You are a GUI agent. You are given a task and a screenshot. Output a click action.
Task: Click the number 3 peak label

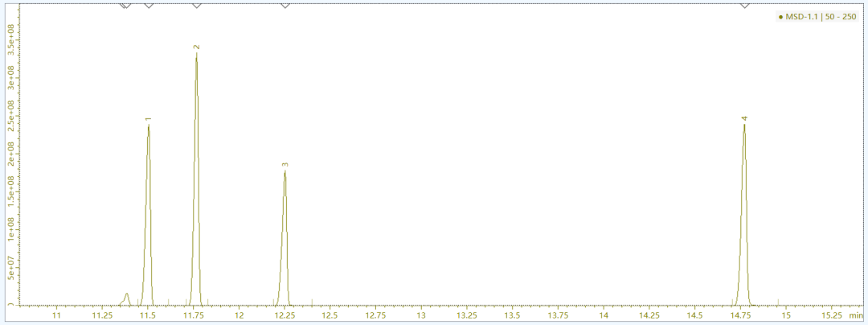click(285, 165)
